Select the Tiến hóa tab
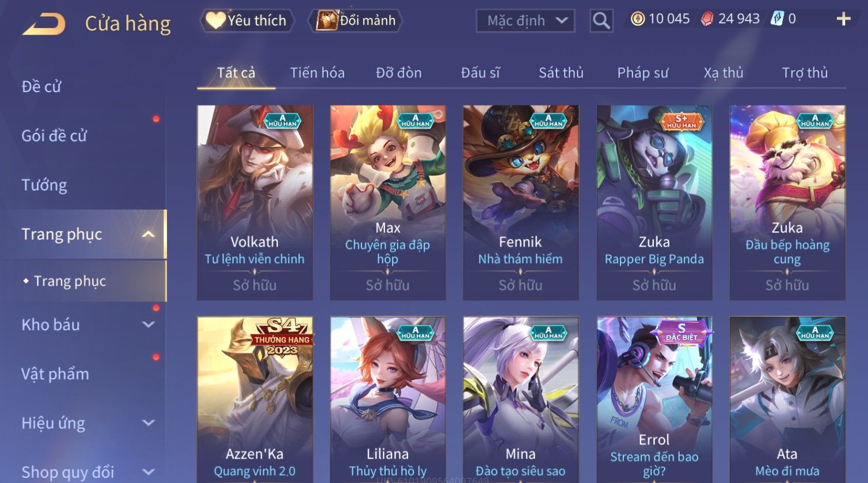Screen dimensions: 868x483 (317, 73)
